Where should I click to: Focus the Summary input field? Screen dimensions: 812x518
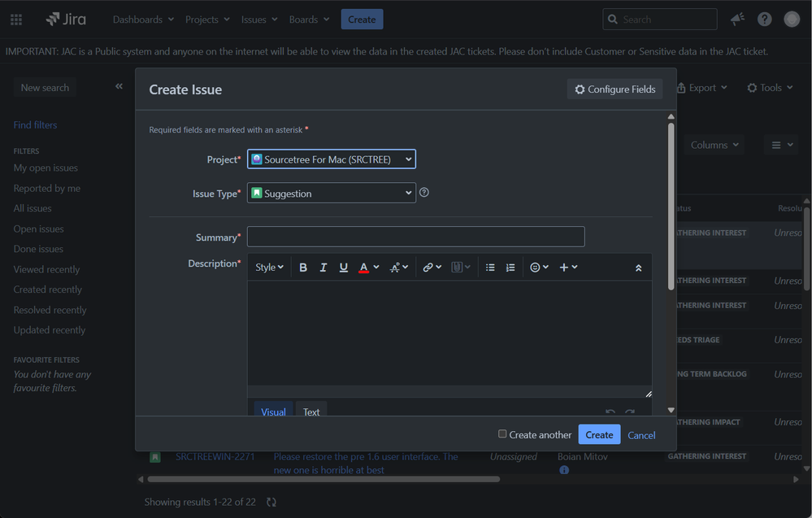point(416,237)
